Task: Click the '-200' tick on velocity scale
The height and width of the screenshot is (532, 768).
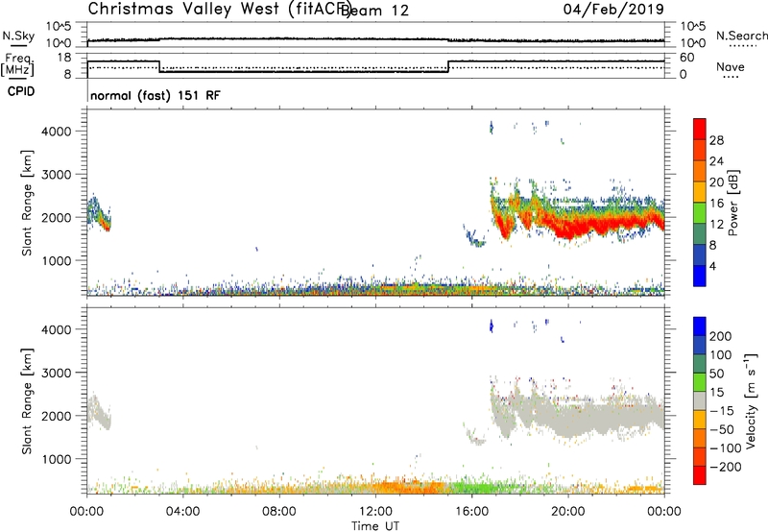Action: (x=725, y=467)
